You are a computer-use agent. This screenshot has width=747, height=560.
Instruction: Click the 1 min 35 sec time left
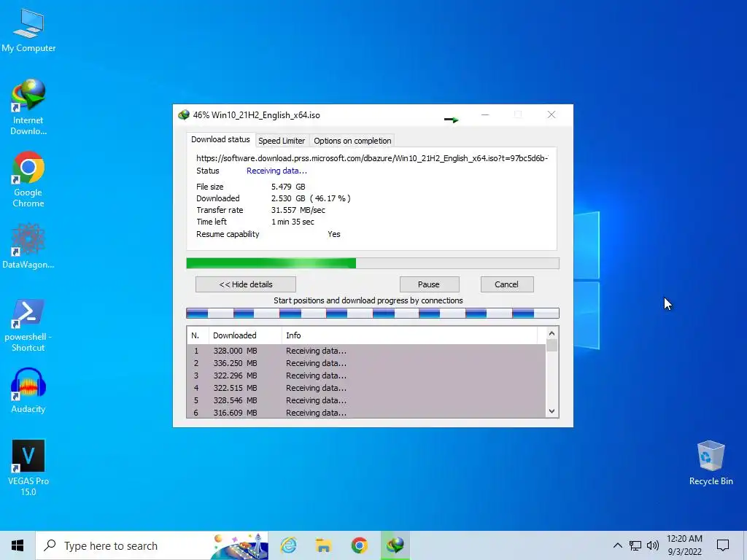[293, 222]
